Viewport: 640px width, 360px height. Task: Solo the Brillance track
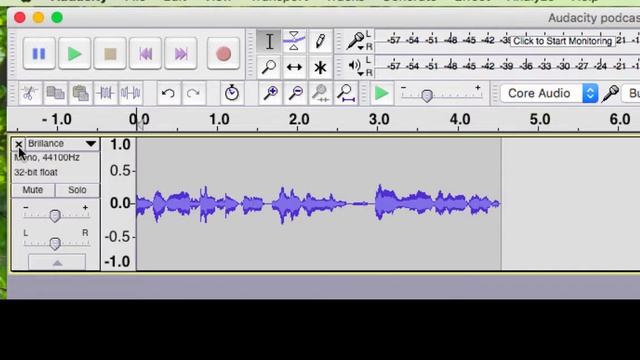77,190
